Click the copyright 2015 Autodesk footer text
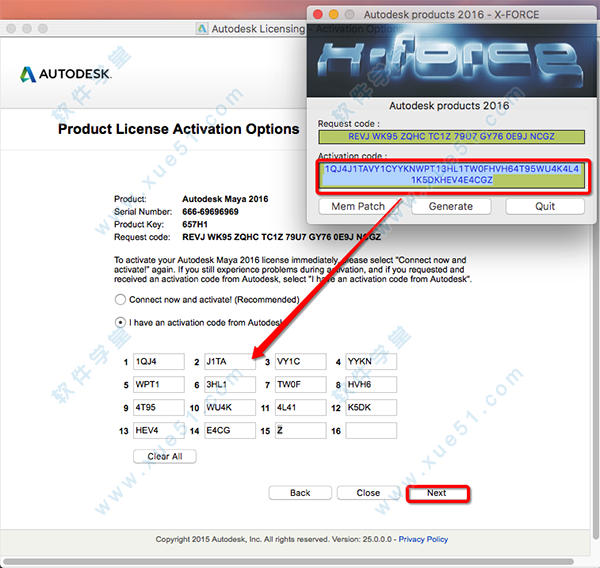This screenshot has width=600, height=568. coord(274,539)
